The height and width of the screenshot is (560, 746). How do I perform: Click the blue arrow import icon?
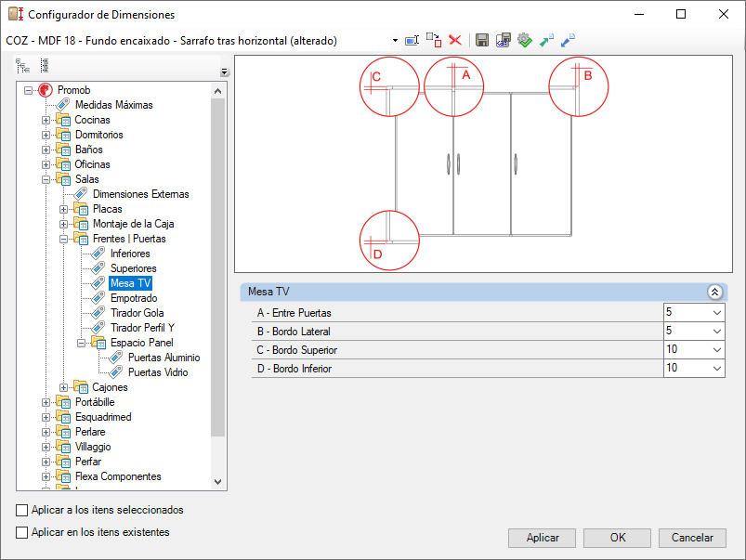click(568, 40)
